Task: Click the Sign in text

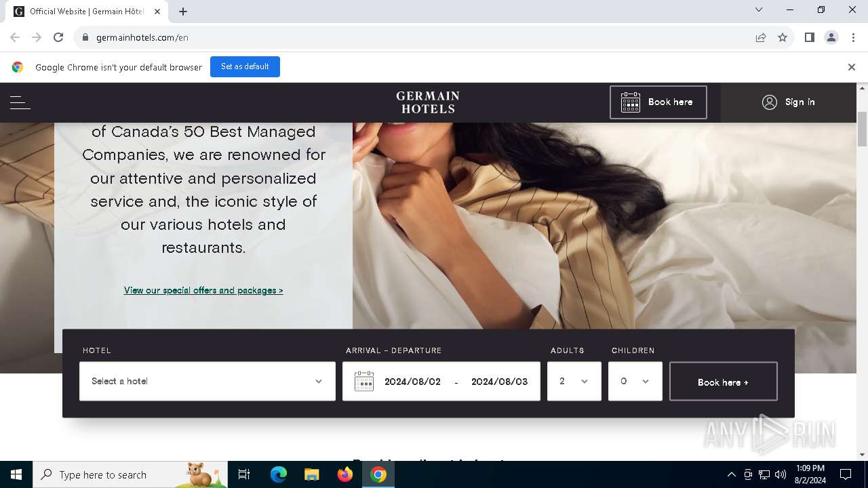Action: pos(800,102)
